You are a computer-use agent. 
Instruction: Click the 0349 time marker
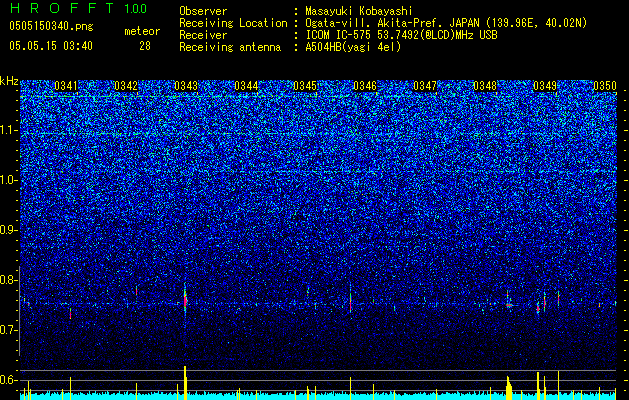545,86
